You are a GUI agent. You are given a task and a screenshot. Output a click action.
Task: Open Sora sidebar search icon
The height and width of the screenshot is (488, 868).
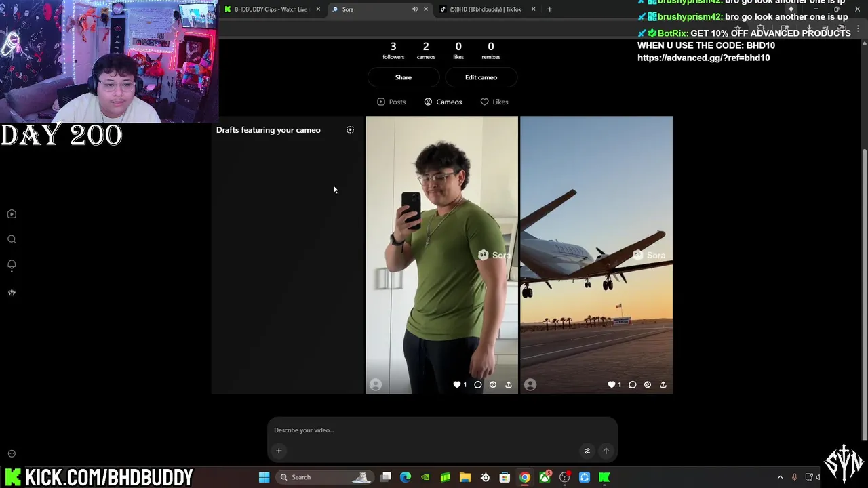(12, 239)
